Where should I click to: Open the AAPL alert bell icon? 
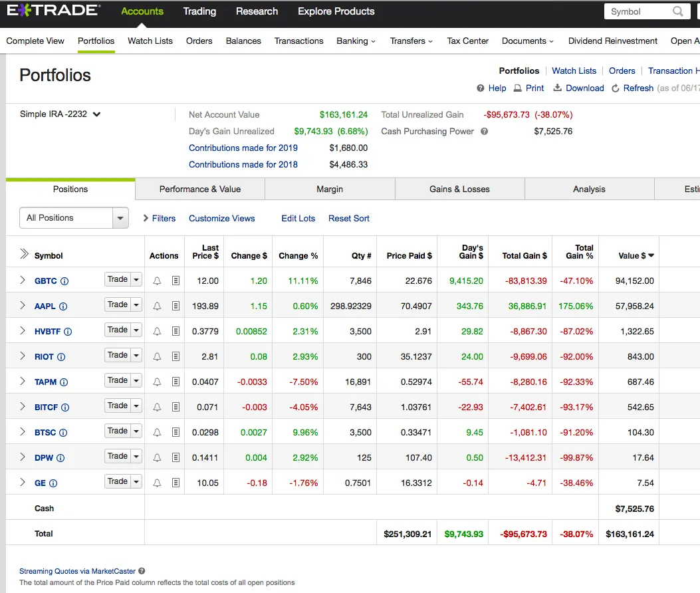click(x=157, y=306)
